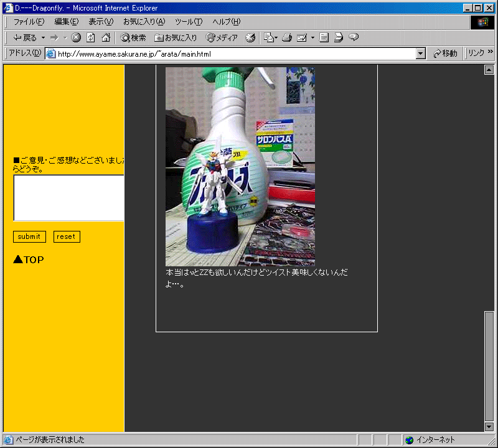Image resolution: width=498 pixels, height=448 pixels.
Task: Maximize the Internet Explorer window
Action: pyautogui.click(x=477, y=8)
